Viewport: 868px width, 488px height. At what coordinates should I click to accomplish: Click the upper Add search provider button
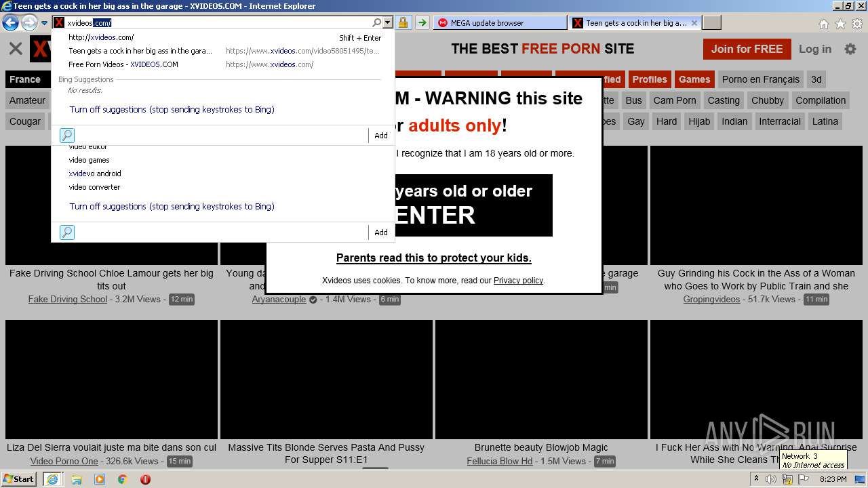pos(381,136)
